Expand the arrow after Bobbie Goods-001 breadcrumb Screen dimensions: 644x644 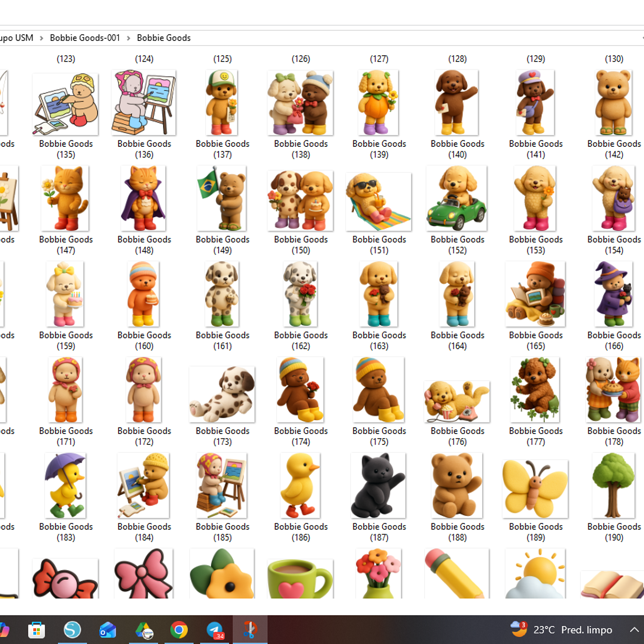tap(128, 38)
